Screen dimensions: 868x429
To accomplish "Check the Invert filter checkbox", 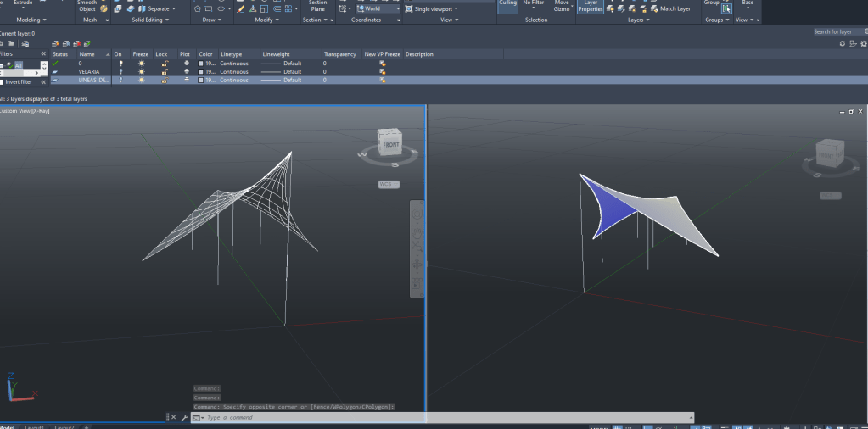I will [x=3, y=82].
